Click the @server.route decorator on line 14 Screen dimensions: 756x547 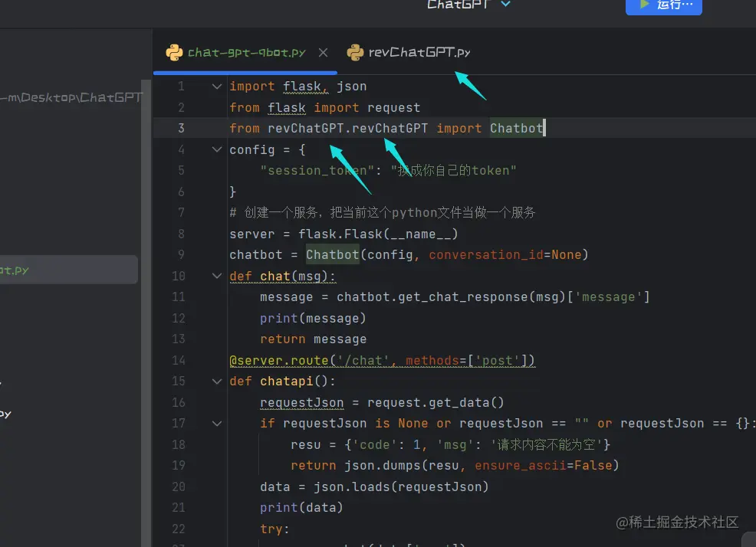382,361
